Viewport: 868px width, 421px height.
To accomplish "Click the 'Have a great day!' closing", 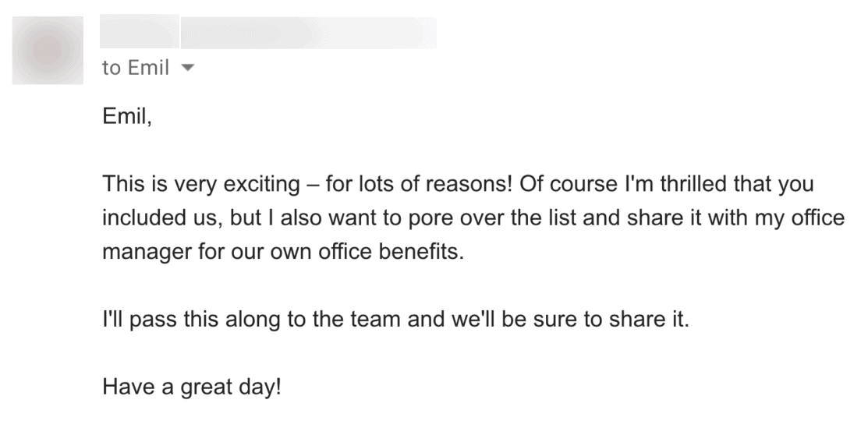I will tap(192, 387).
